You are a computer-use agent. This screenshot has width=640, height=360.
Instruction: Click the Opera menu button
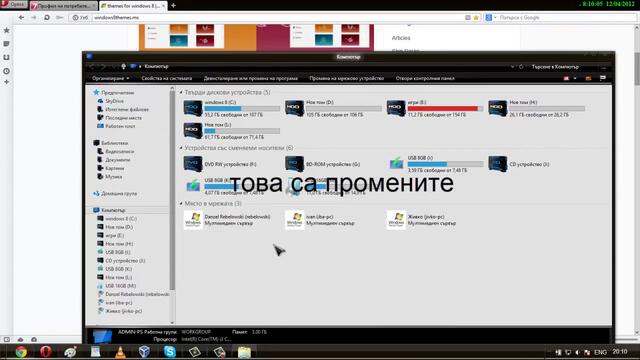13,4
